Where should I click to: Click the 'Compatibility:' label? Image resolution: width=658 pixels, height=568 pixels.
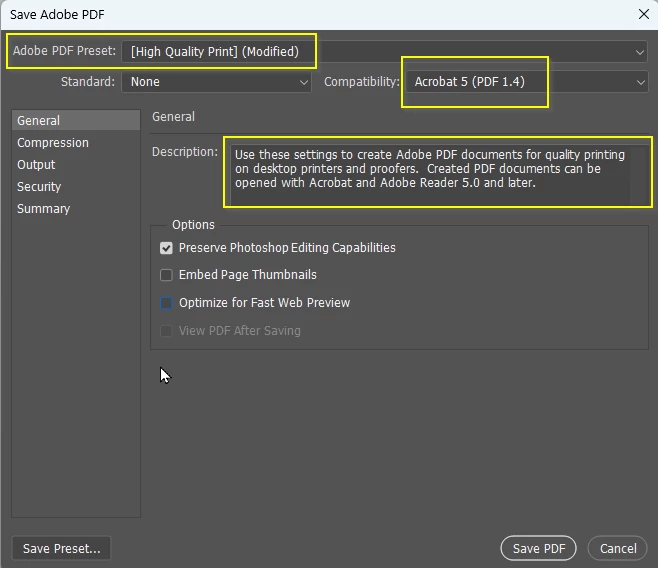(361, 81)
